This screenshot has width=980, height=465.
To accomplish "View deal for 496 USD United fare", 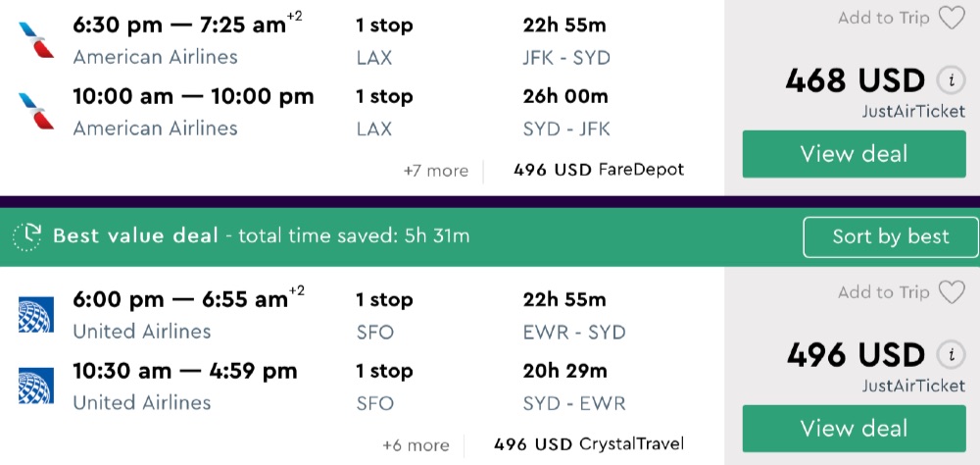I will (854, 429).
